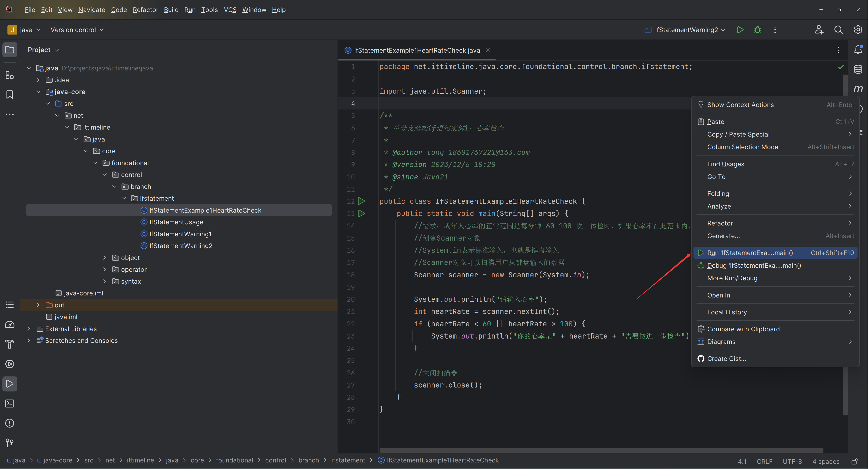Open Code With Me add user icon

[819, 30]
